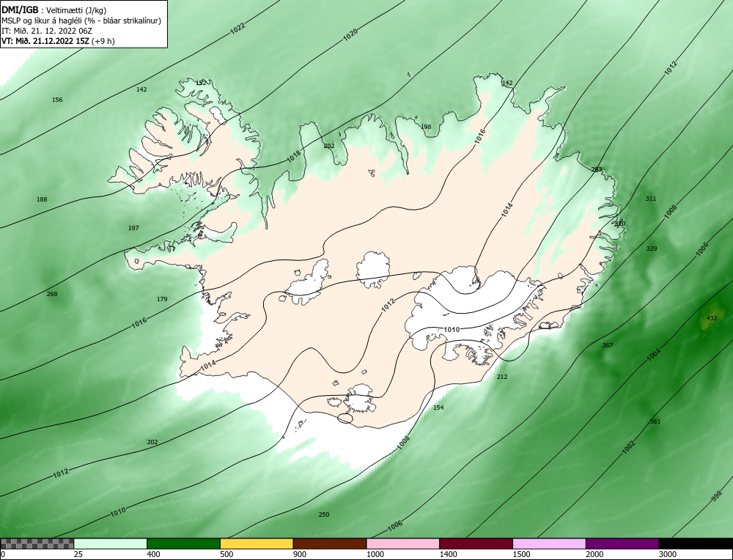Click the 197 CAPE value
This screenshot has width=733, height=560.
point(133,228)
